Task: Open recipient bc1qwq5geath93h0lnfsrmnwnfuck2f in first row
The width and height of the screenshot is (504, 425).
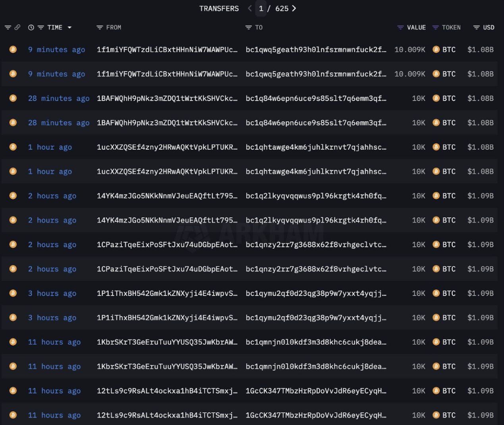Action: (316, 50)
